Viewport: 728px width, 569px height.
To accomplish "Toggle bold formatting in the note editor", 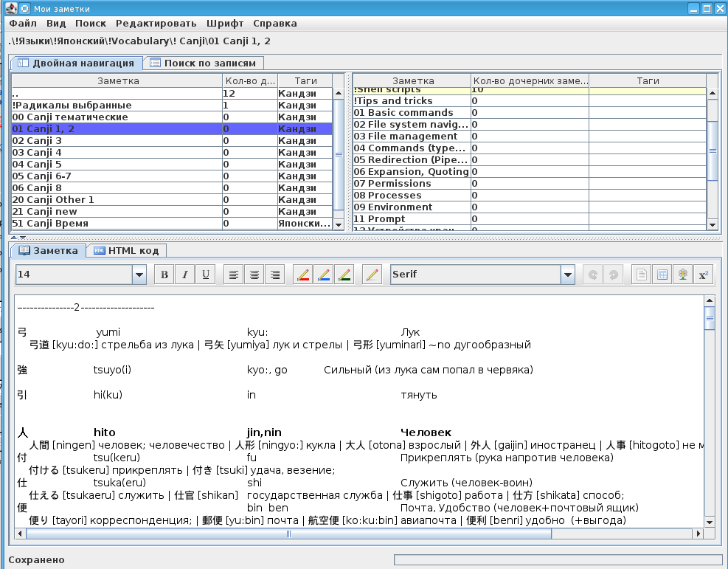I will pyautogui.click(x=164, y=275).
